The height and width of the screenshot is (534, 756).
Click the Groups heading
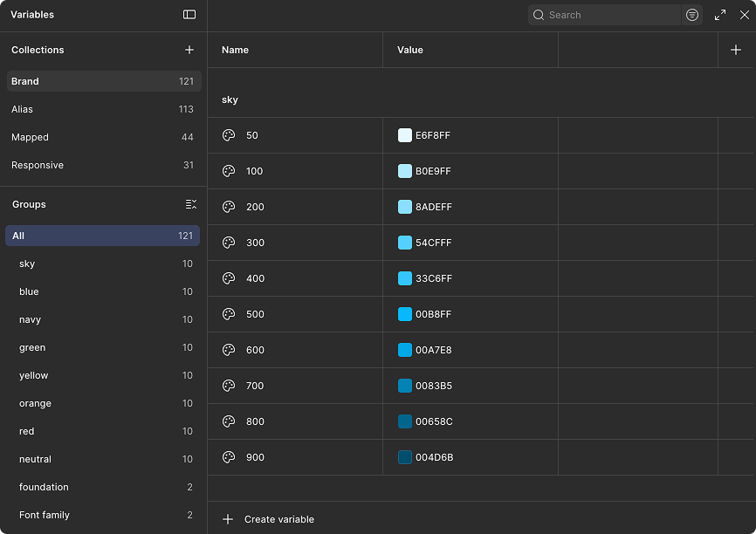[29, 204]
